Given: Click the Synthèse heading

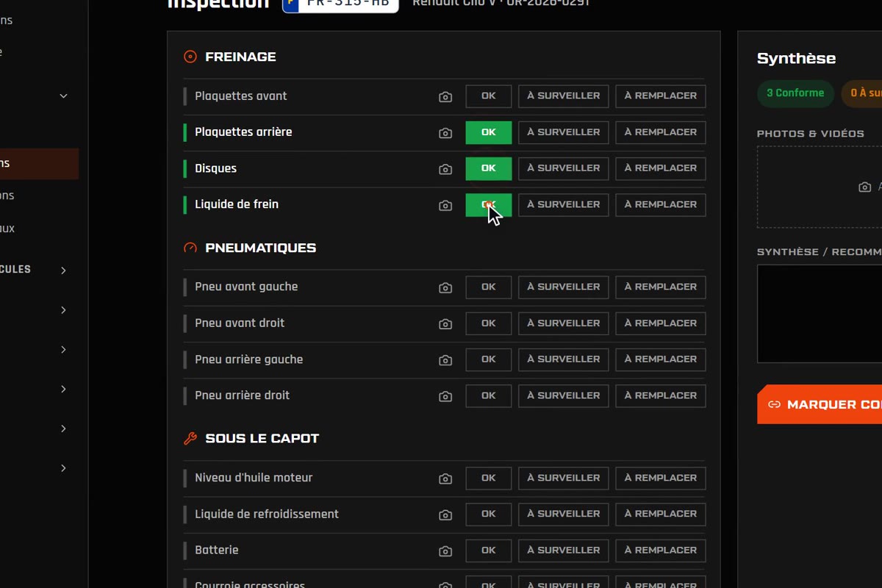Looking at the screenshot, I should pyautogui.click(x=796, y=59).
